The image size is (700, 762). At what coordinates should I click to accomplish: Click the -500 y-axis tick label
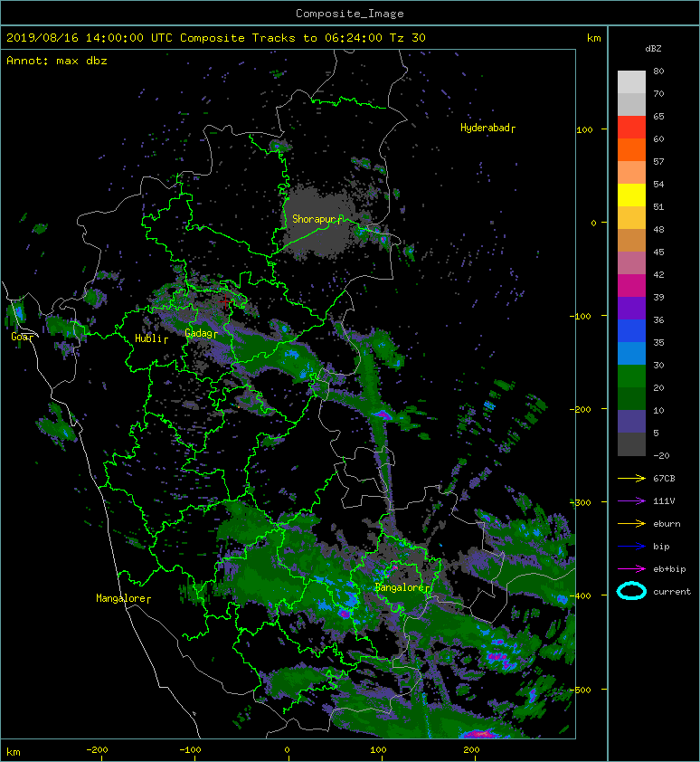(x=580, y=691)
